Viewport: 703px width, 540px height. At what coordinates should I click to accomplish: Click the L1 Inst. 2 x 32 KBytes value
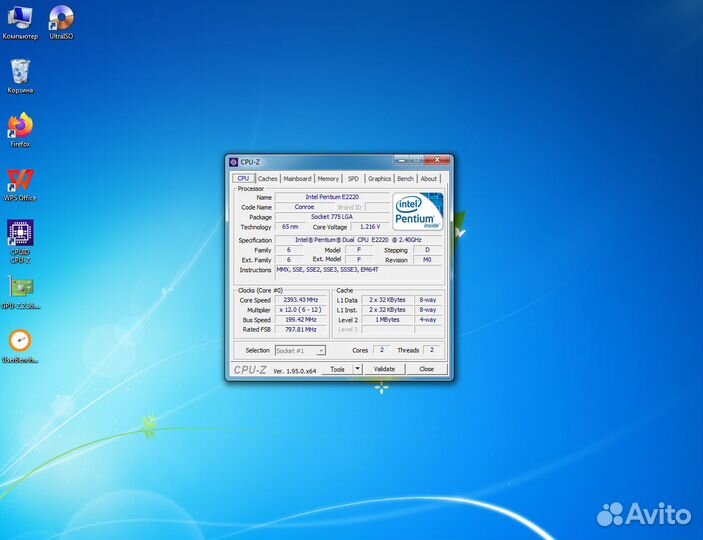coord(387,309)
